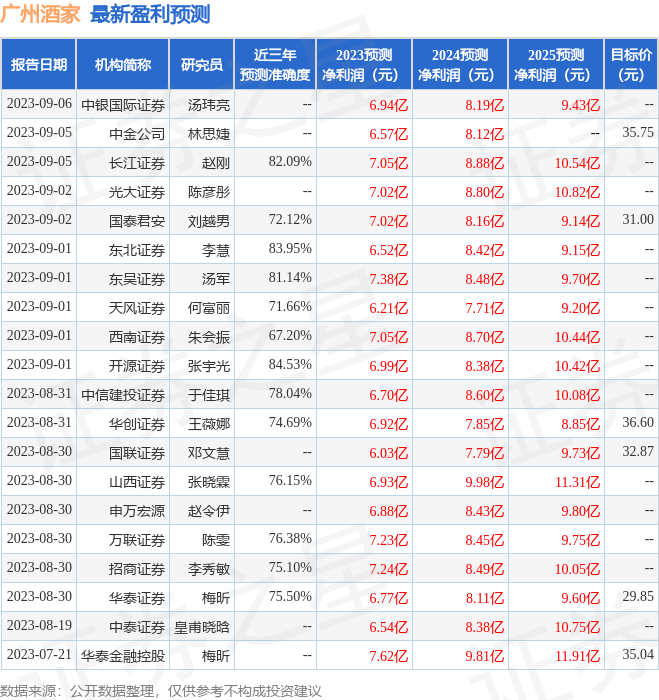
Task: Click the 华创证券 target price 36.60
Action: 637,423
